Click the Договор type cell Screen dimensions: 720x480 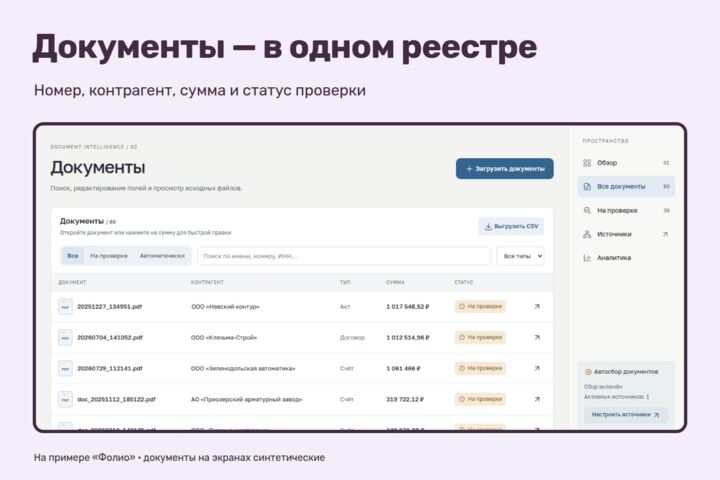click(x=352, y=337)
